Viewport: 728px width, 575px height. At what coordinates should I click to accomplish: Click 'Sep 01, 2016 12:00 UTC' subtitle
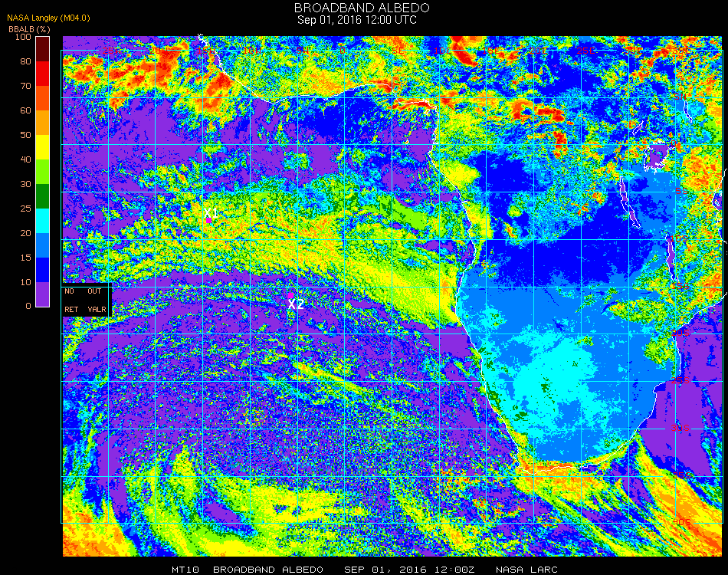pos(357,20)
